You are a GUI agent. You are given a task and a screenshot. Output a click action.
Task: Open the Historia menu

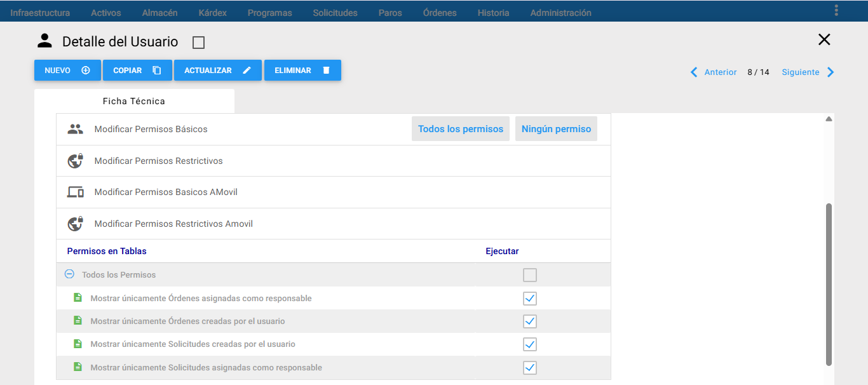pos(493,13)
